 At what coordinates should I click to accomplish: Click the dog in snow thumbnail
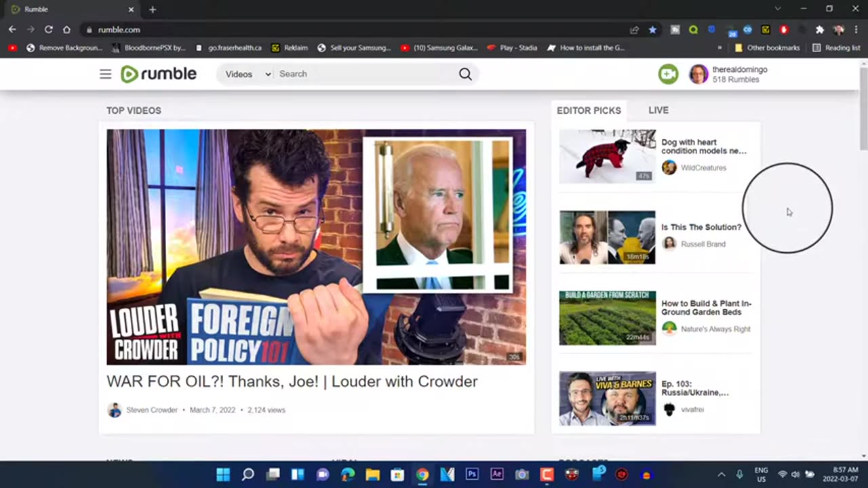point(608,157)
